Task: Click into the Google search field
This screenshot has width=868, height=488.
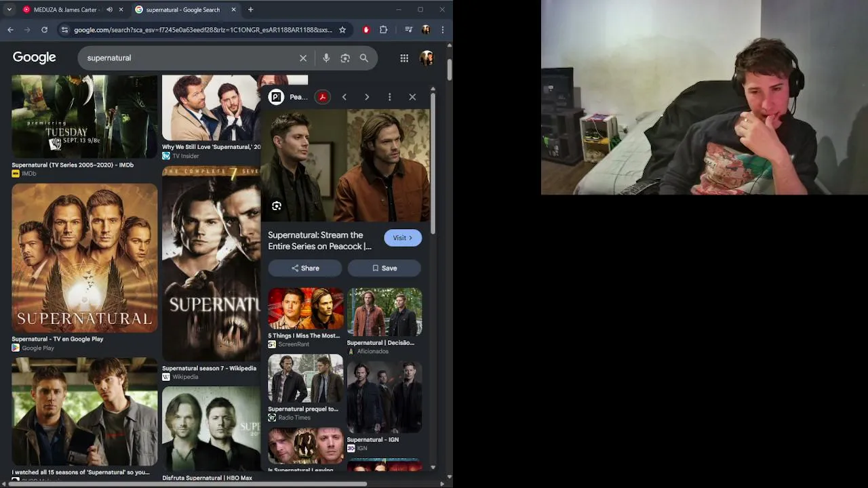Action: 190,58
